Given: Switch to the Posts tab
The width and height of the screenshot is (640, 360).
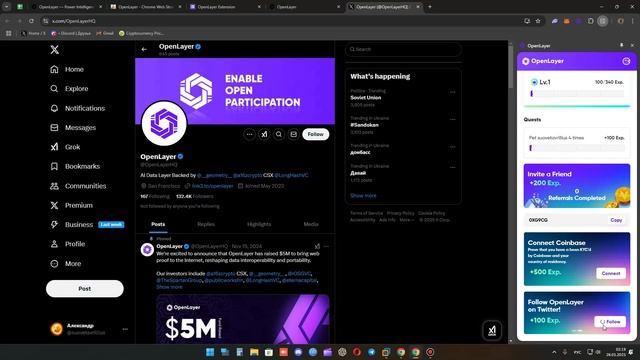Looking at the screenshot, I should coord(158,224).
